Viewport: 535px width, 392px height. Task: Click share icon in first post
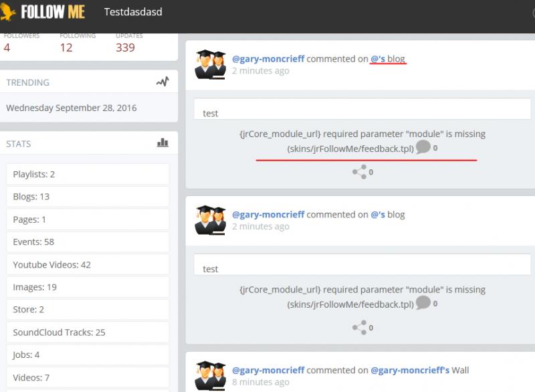[x=360, y=172]
